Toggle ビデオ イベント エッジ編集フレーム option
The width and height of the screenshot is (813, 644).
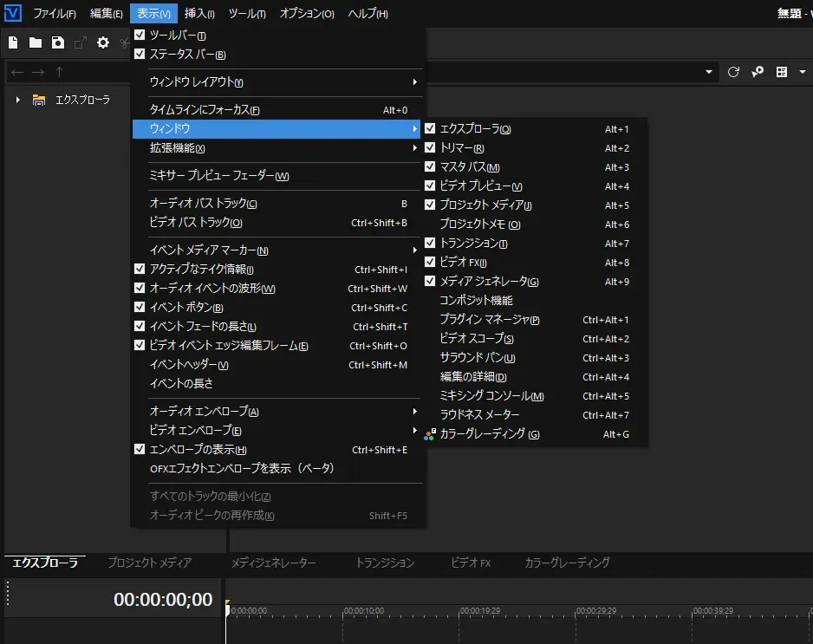click(140, 345)
